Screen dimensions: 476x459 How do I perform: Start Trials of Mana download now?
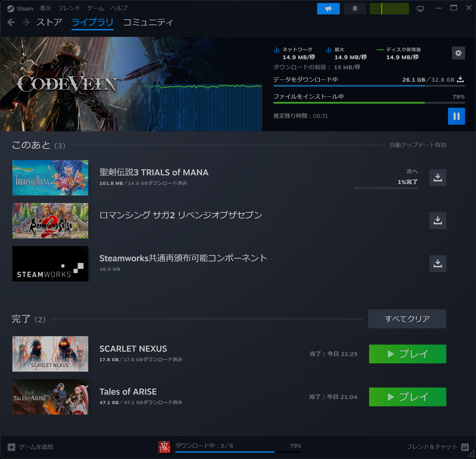(437, 178)
